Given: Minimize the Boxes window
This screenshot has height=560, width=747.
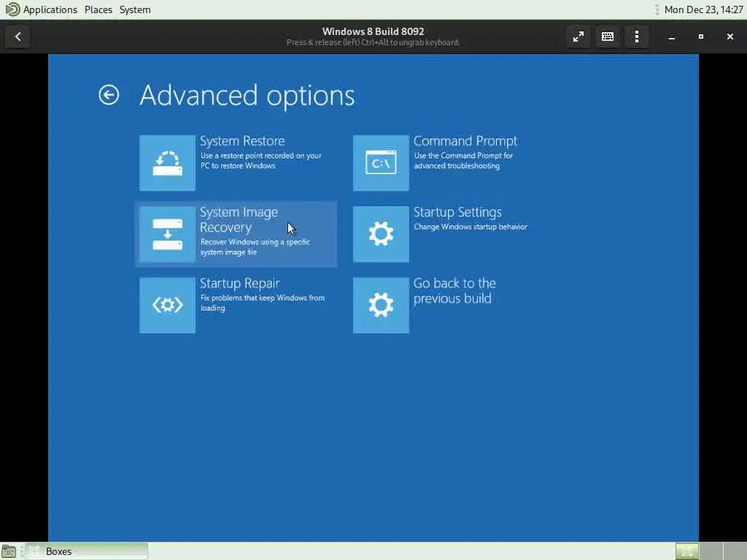Looking at the screenshot, I should (x=672, y=36).
